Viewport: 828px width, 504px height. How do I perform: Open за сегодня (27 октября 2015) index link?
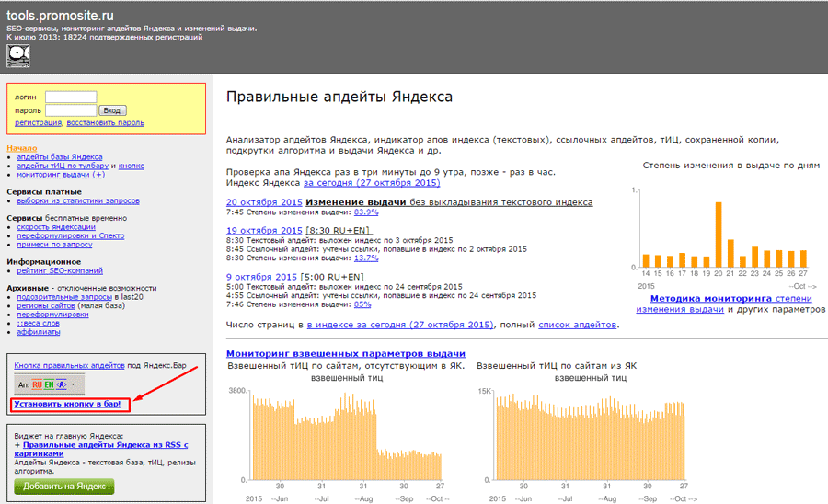coord(372,183)
